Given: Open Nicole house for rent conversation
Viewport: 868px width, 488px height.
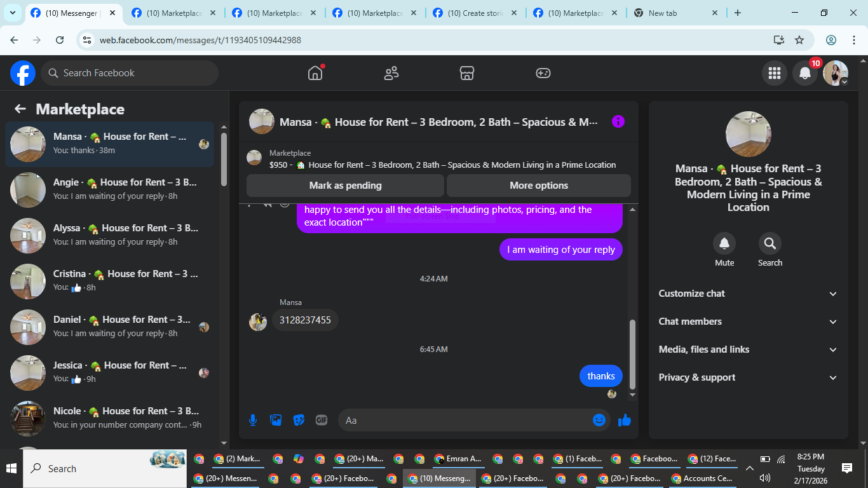Looking at the screenshot, I should [109, 418].
